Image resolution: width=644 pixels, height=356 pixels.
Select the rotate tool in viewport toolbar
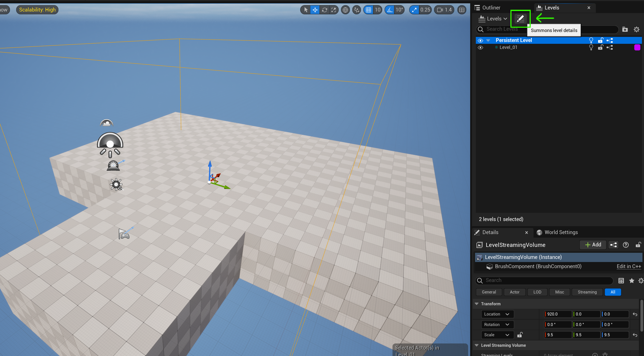324,10
